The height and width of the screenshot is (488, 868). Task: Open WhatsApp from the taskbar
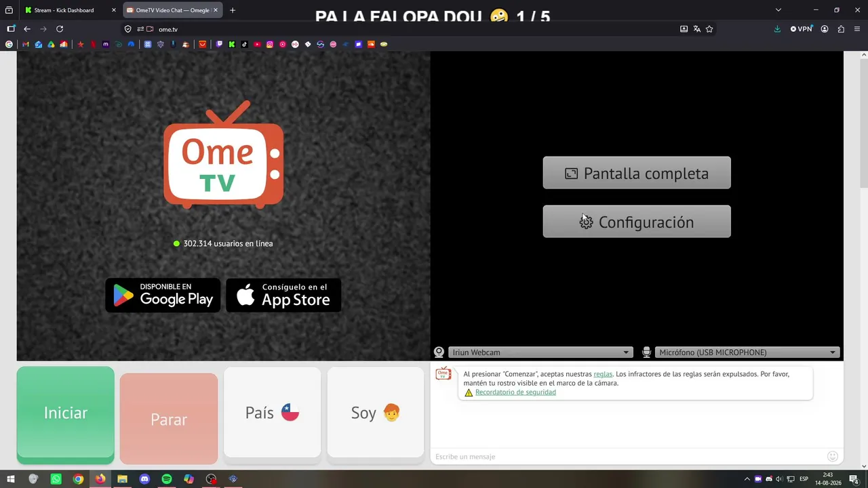(56, 479)
